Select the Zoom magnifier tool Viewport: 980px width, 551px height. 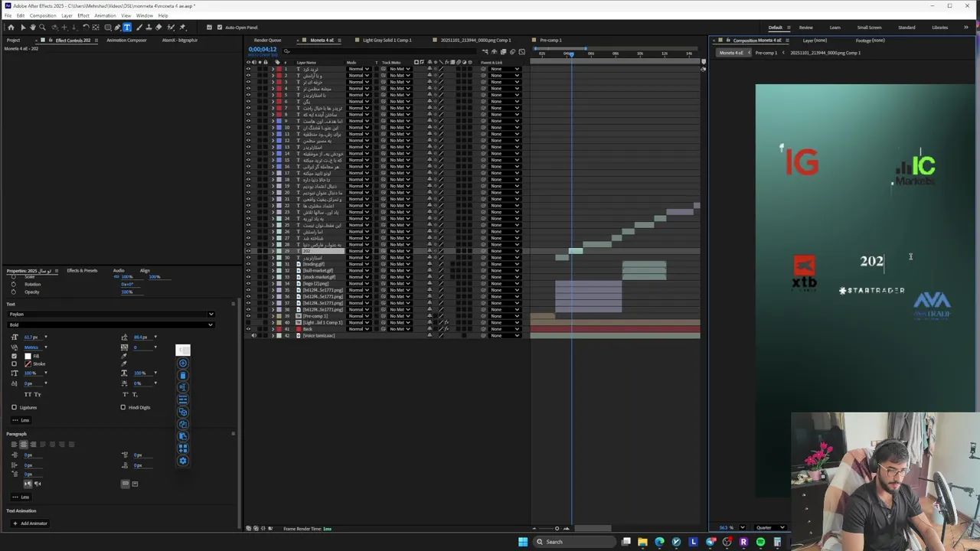tap(42, 28)
